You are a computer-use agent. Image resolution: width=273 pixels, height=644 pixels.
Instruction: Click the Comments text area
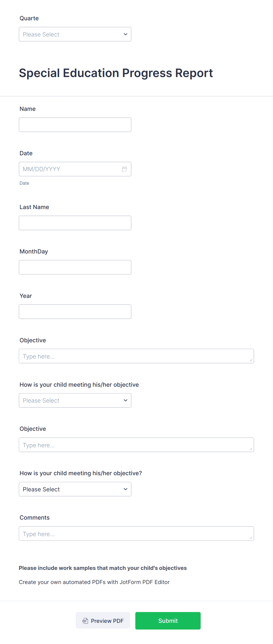pos(136,533)
